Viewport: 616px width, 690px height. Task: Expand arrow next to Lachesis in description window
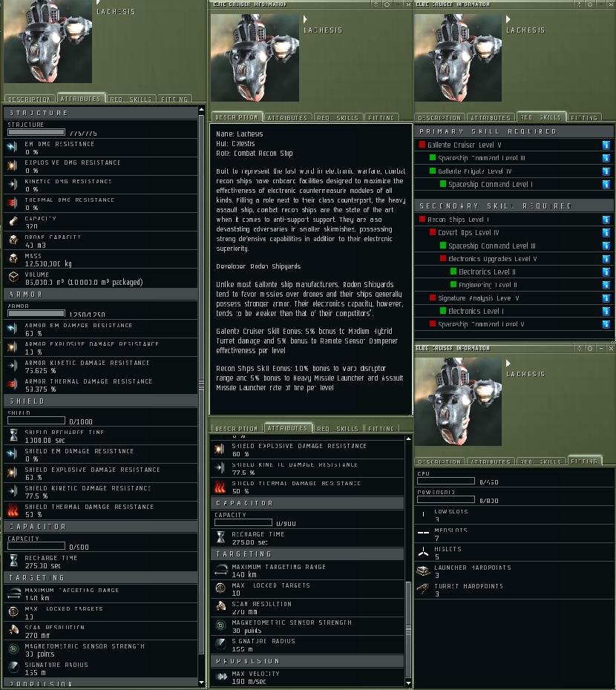[x=305, y=19]
